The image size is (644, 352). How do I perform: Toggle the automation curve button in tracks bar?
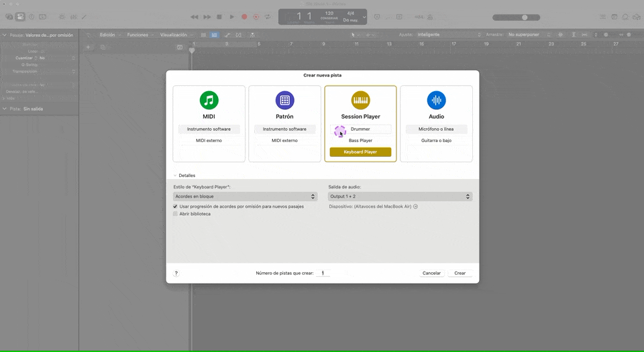point(227,35)
